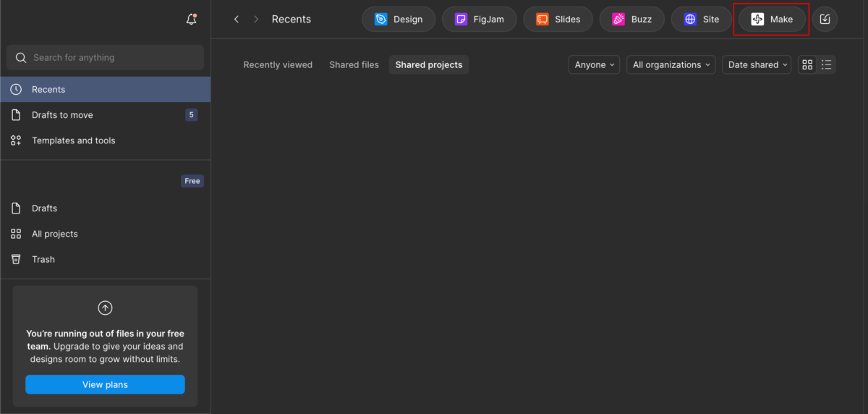
Task: Open the Date shared sort dropdown
Action: coord(757,65)
